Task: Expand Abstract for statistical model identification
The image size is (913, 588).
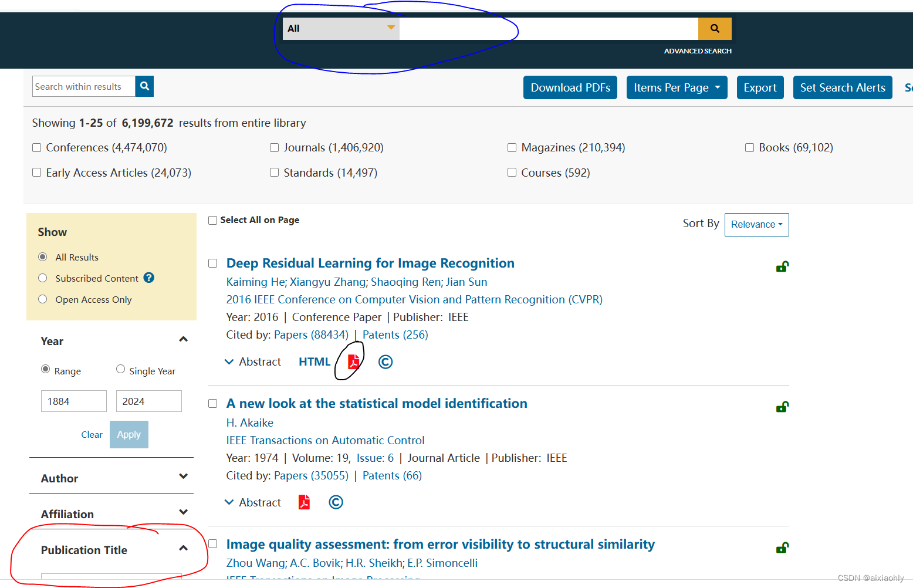Action: pyautogui.click(x=253, y=503)
